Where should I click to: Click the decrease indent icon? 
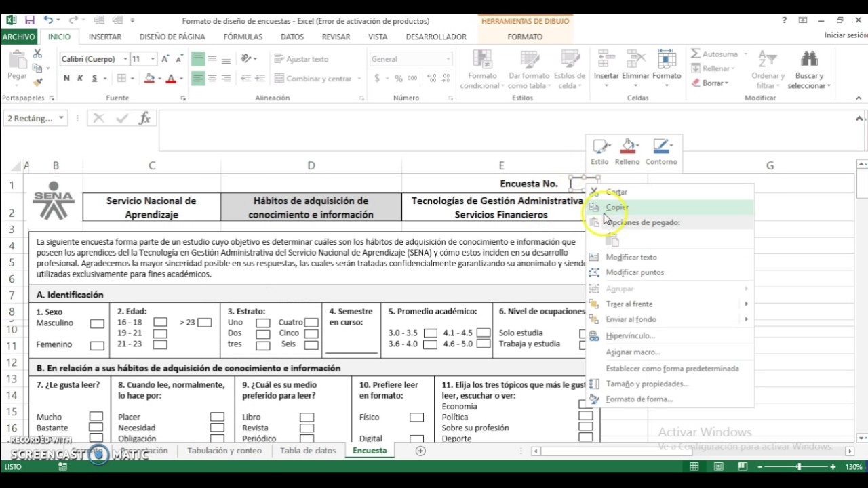[x=246, y=79]
